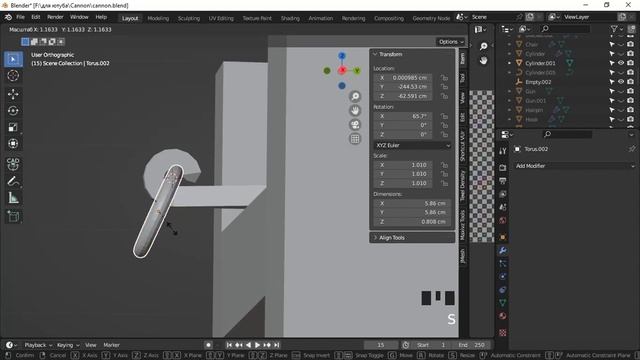Toggle hidden-eye of Chair in outliner
Image resolution: width=640 pixels, height=360 pixels.
point(621,44)
